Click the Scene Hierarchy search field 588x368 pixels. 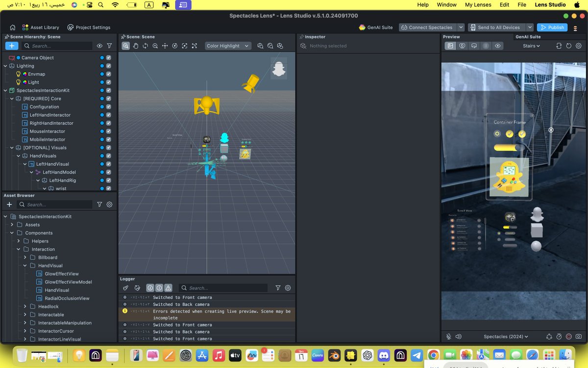tap(57, 46)
